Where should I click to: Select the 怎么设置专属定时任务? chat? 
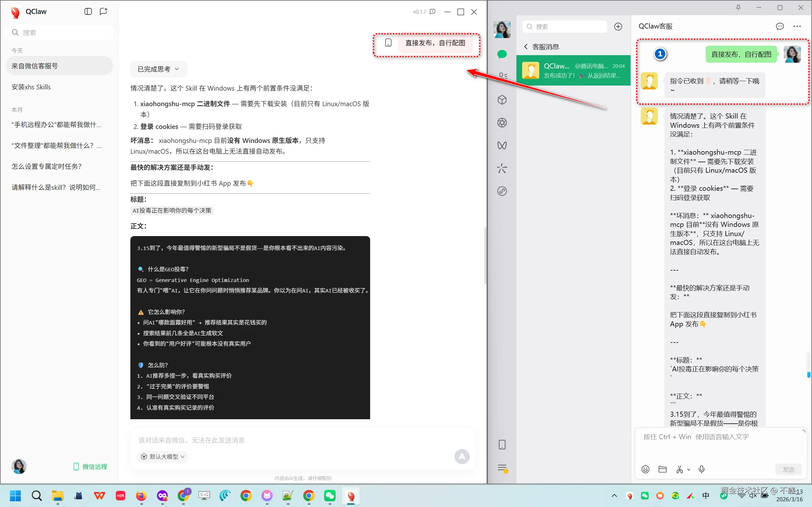point(47,167)
